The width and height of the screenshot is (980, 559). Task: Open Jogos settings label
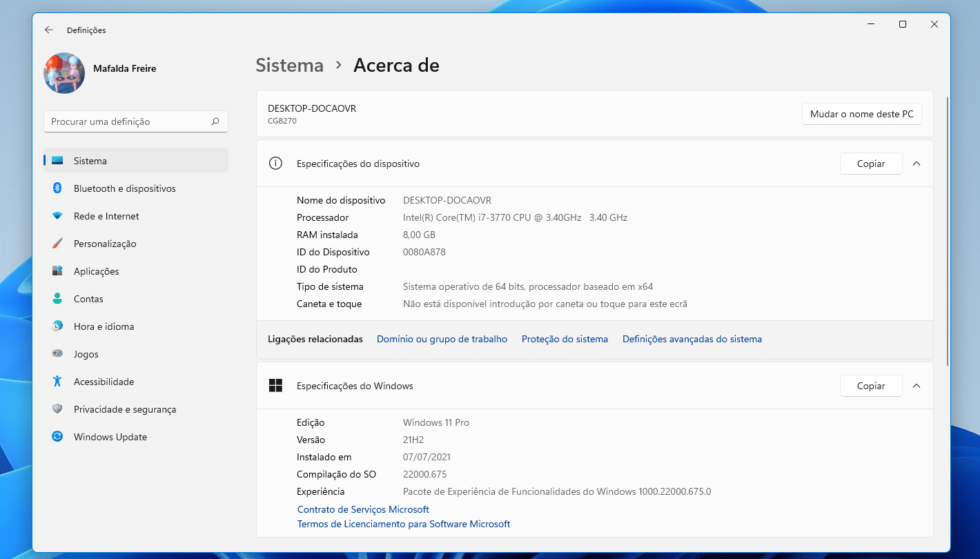[86, 354]
